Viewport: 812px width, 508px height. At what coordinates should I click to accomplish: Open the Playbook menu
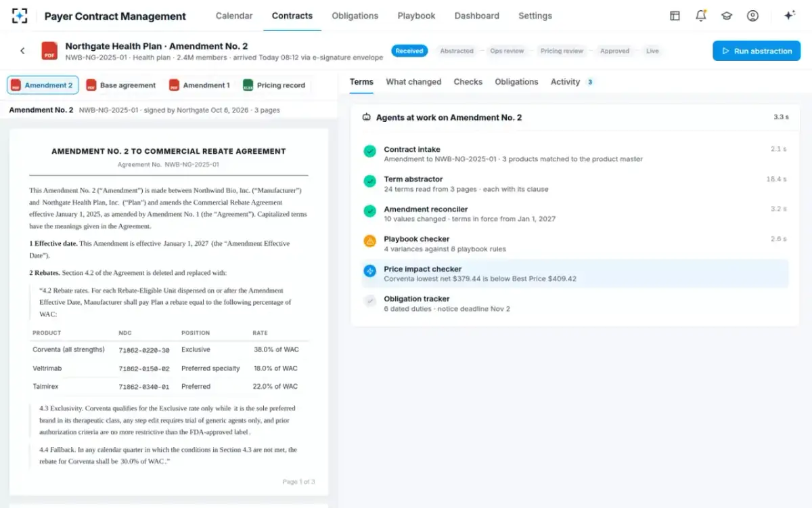click(x=416, y=16)
